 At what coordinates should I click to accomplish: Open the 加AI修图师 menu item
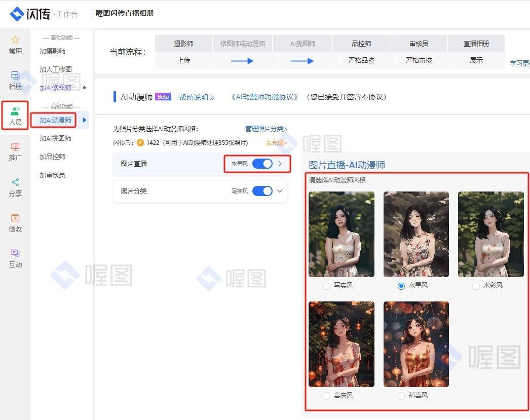click(x=55, y=88)
